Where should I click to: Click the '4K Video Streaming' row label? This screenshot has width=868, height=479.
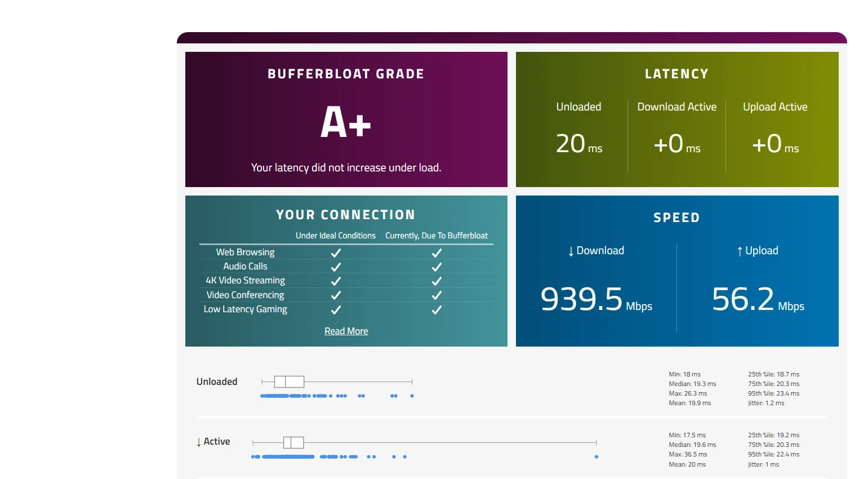pyautogui.click(x=245, y=281)
